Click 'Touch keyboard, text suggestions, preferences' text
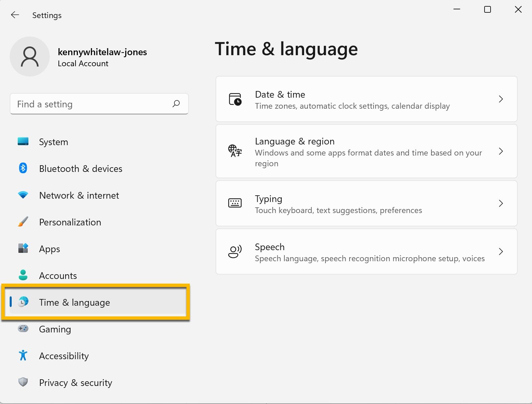The height and width of the screenshot is (404, 532). 338,210
